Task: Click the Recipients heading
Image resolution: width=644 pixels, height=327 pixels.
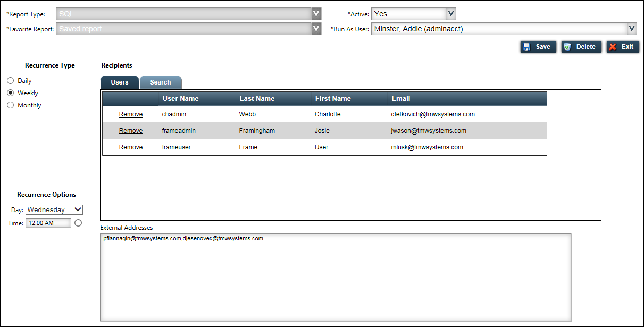Action: click(x=116, y=65)
